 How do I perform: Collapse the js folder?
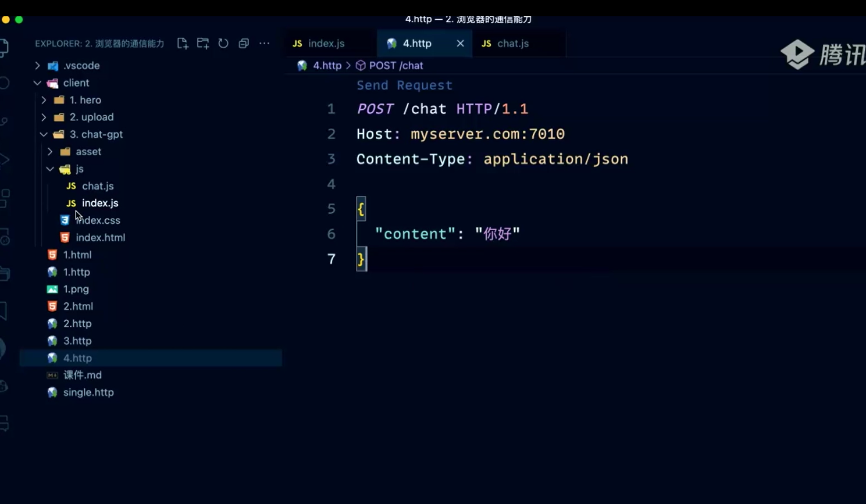coord(50,169)
